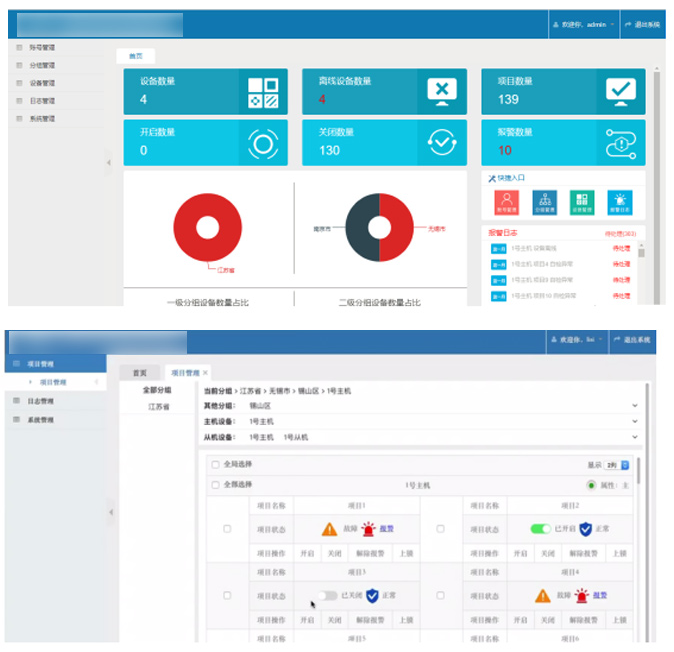Click the 项目数量 monitor checkmark icon

pyautogui.click(x=621, y=92)
